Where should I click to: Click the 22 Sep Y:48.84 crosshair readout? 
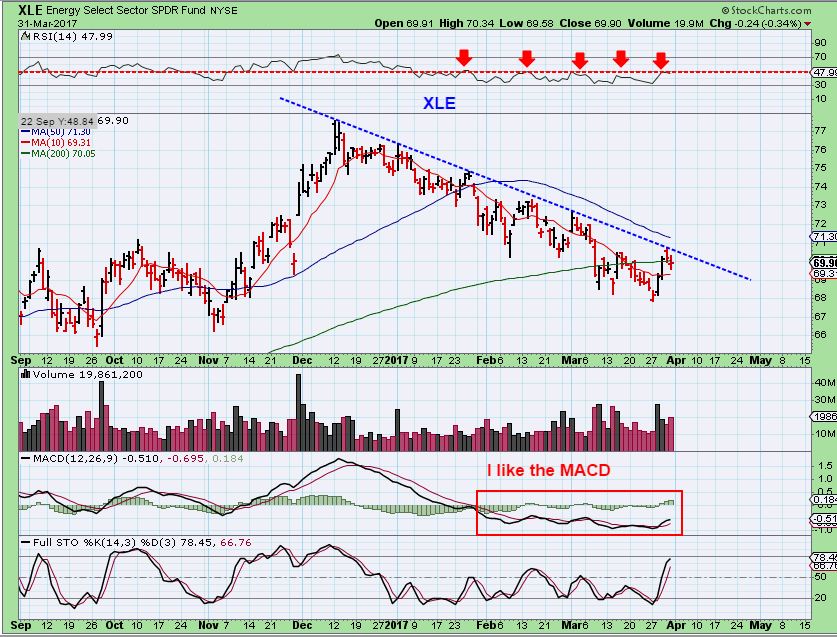pos(57,121)
